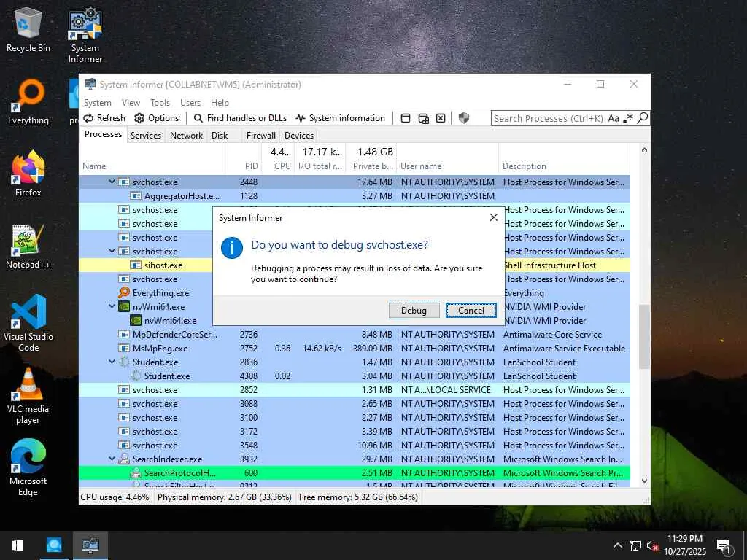Open Microsoft Edge desktop shortcut
Viewport: 747px width, 560px height.
28,467
